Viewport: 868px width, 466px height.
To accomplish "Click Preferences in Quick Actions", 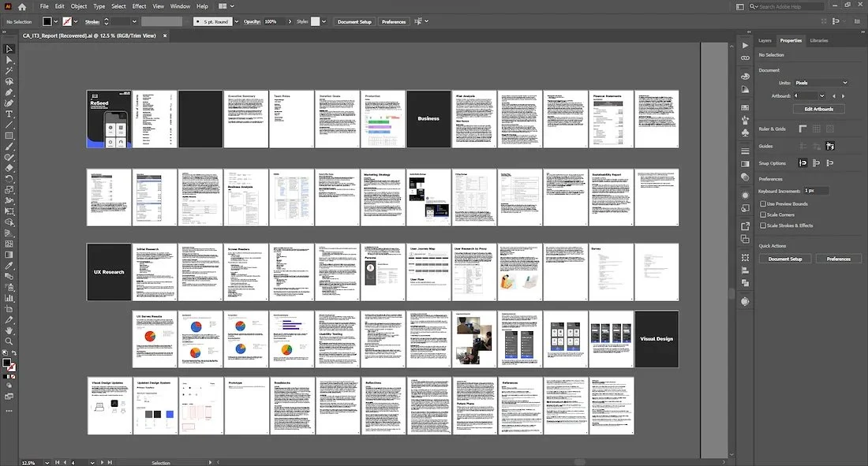I will coord(838,259).
